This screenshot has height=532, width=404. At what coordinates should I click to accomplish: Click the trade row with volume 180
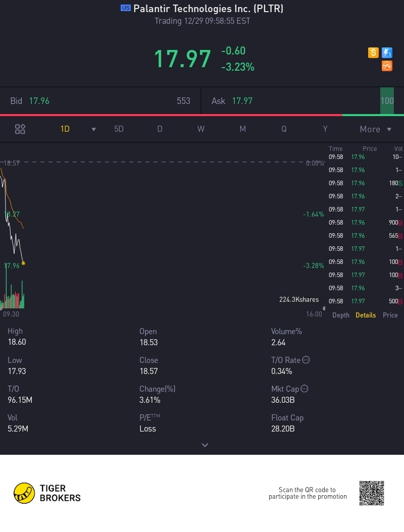point(365,183)
